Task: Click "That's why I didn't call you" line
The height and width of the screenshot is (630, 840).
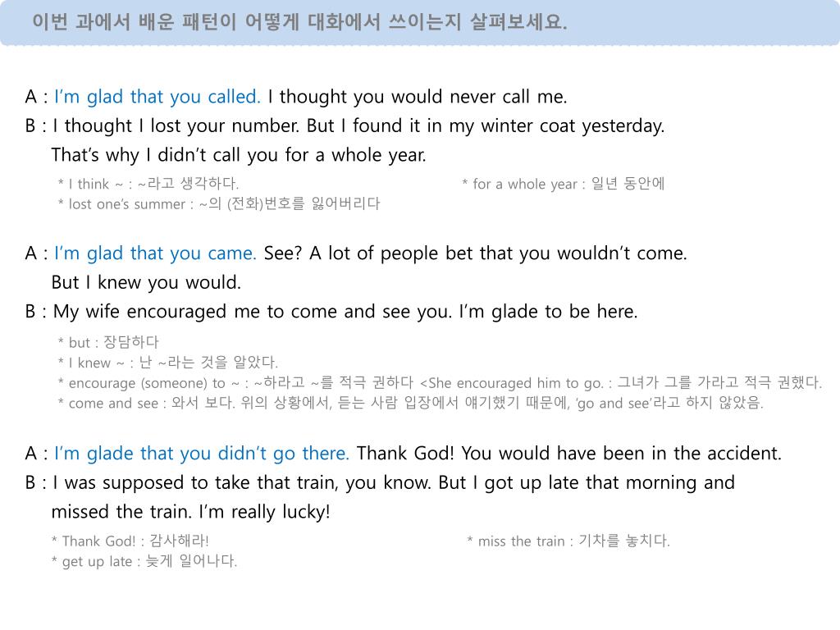Action: pyautogui.click(x=239, y=155)
